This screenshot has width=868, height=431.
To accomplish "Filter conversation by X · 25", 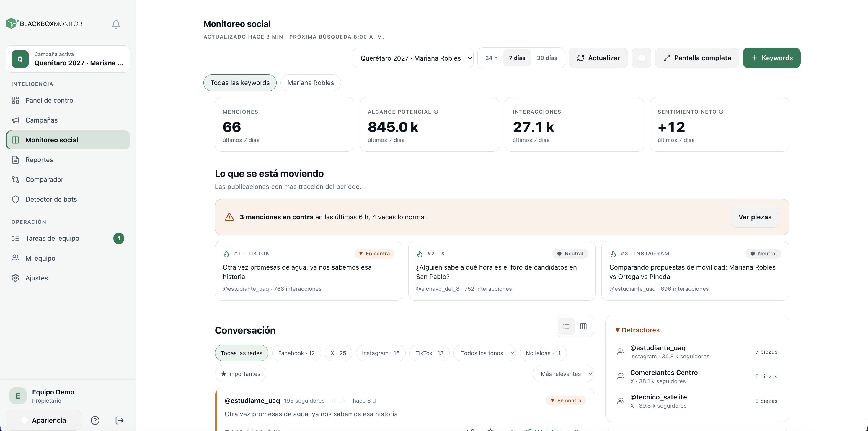I will coord(338,353).
